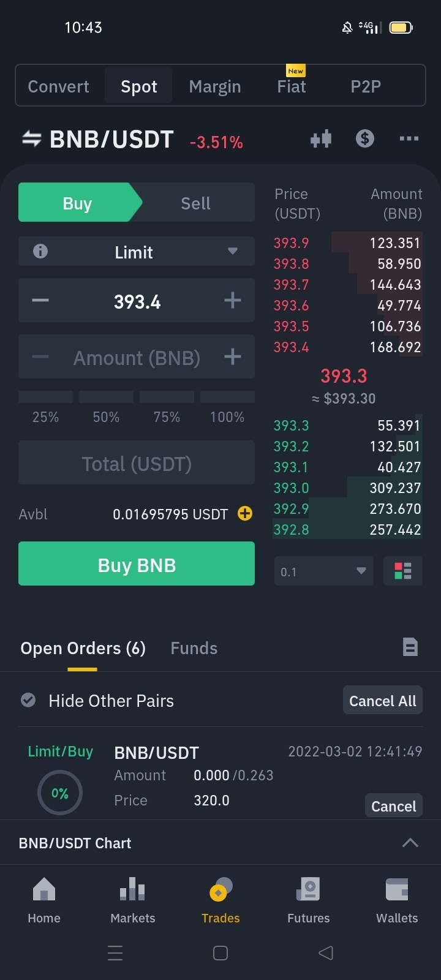Open the Limit order type dropdown
Viewport: 441px width, 980px height.
tap(137, 252)
